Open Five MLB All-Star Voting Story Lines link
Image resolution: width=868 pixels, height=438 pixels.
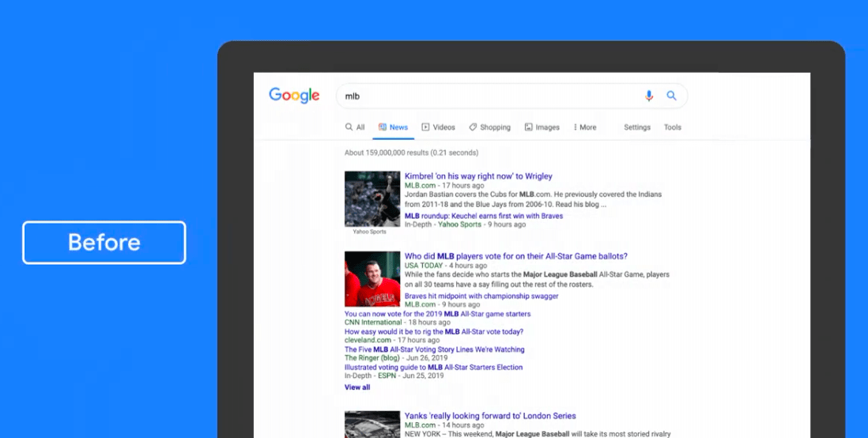(x=435, y=349)
